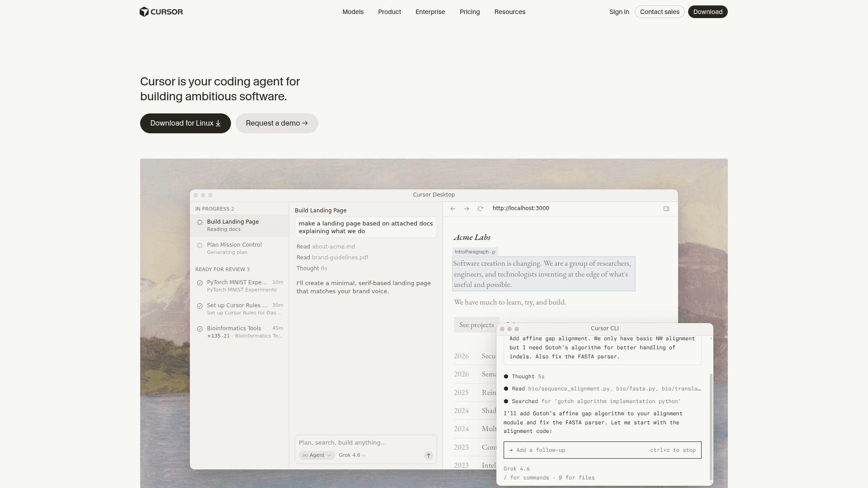Click the Contact sales button
This screenshot has width=868, height=488.
point(660,12)
